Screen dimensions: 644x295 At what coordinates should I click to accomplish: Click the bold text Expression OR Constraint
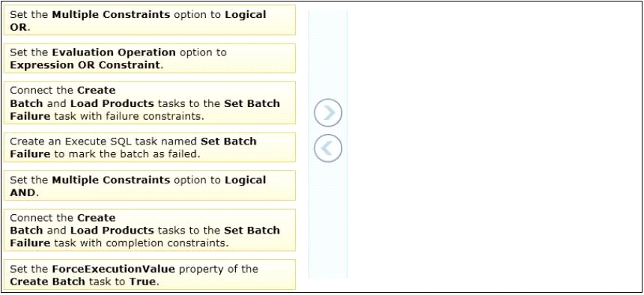(84, 65)
